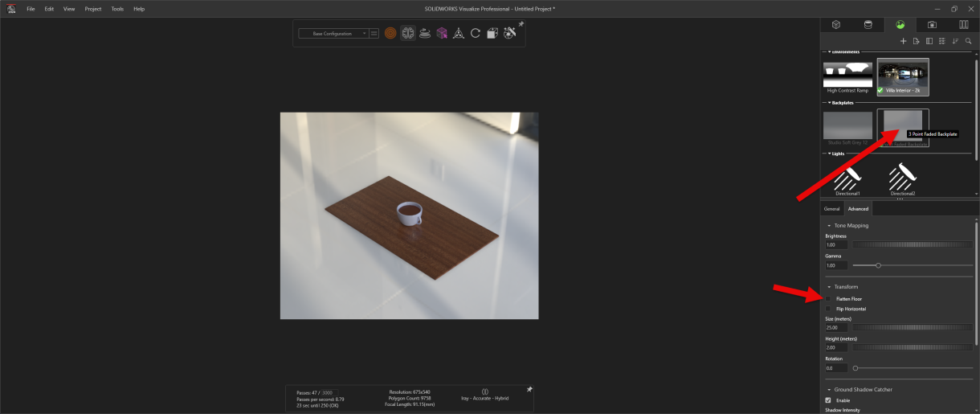Open the configuration list menu icon
This screenshot has width=980, height=414.
[x=374, y=34]
